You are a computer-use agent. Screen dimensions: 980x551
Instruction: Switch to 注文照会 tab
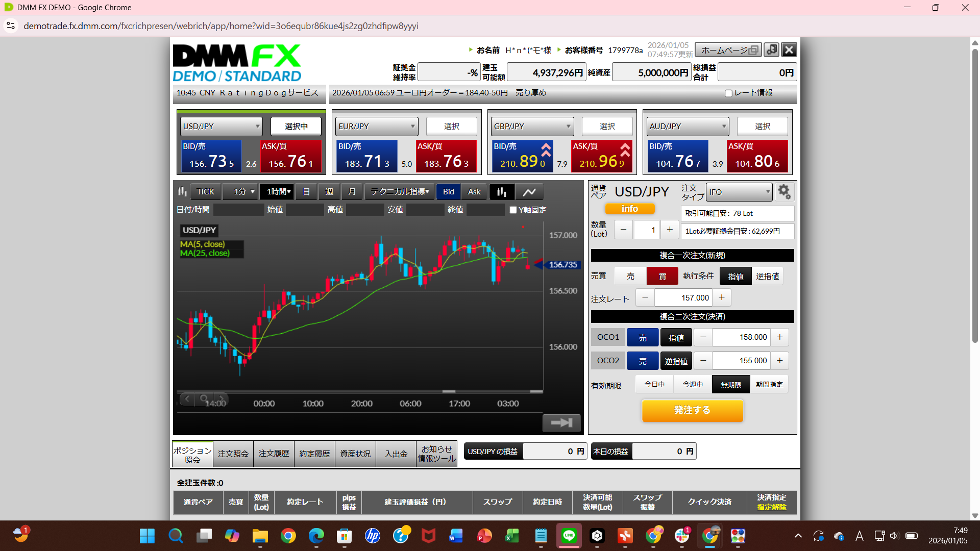[x=233, y=454]
